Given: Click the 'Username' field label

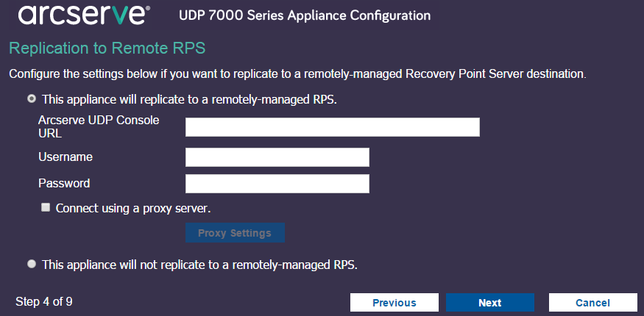Looking at the screenshot, I should point(66,157).
